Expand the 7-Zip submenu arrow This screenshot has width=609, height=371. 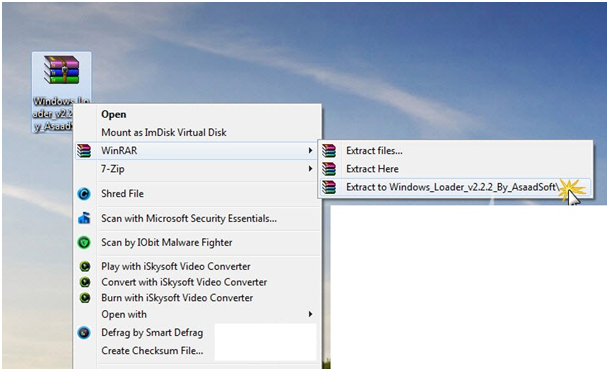coord(310,169)
